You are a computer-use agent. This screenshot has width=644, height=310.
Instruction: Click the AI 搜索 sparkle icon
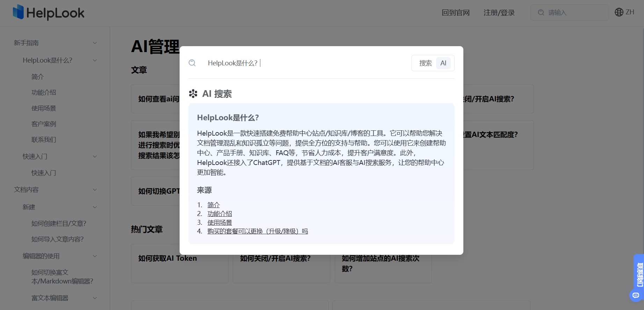point(193,94)
